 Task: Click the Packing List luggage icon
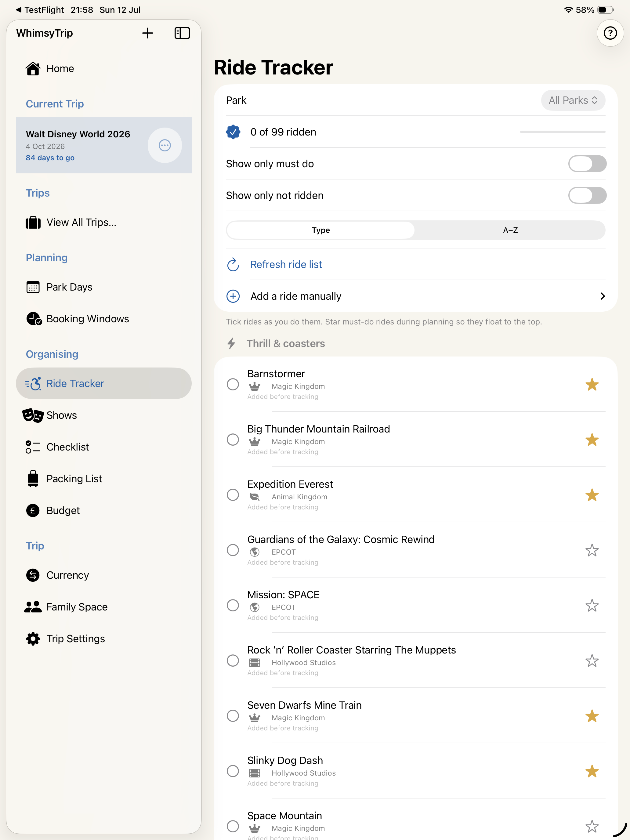tap(33, 479)
